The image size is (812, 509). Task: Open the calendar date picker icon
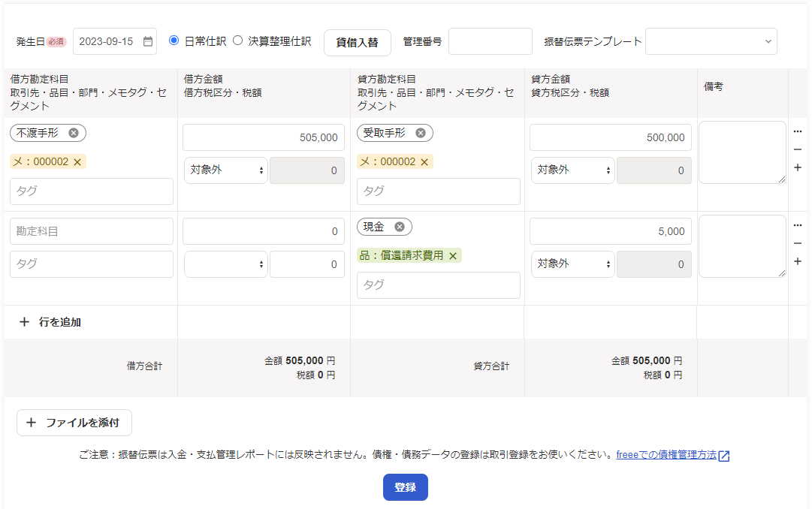coord(147,41)
